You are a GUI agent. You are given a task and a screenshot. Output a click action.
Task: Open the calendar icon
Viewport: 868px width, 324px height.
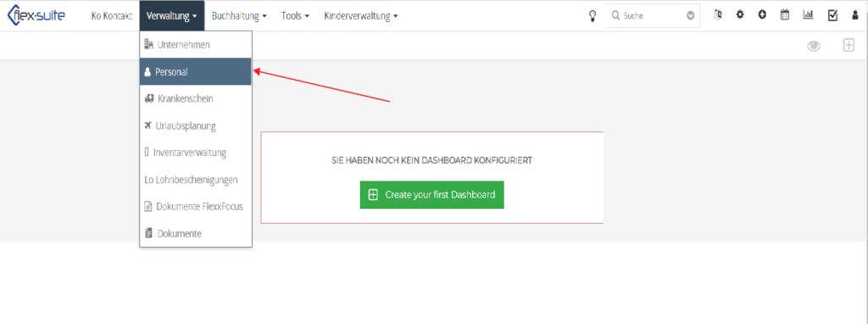pyautogui.click(x=784, y=15)
